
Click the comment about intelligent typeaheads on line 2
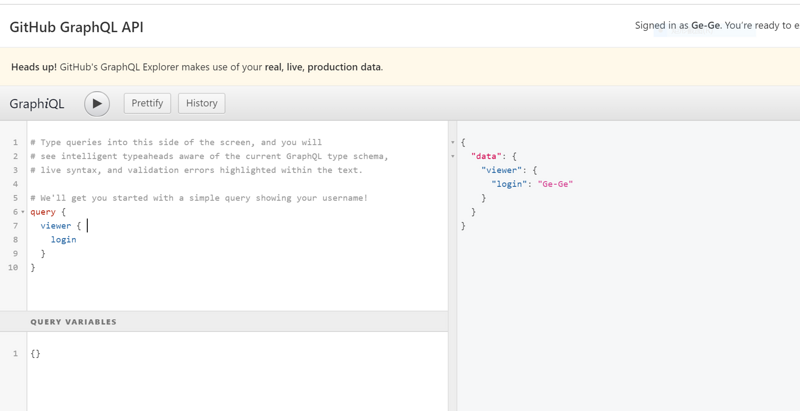(x=209, y=156)
